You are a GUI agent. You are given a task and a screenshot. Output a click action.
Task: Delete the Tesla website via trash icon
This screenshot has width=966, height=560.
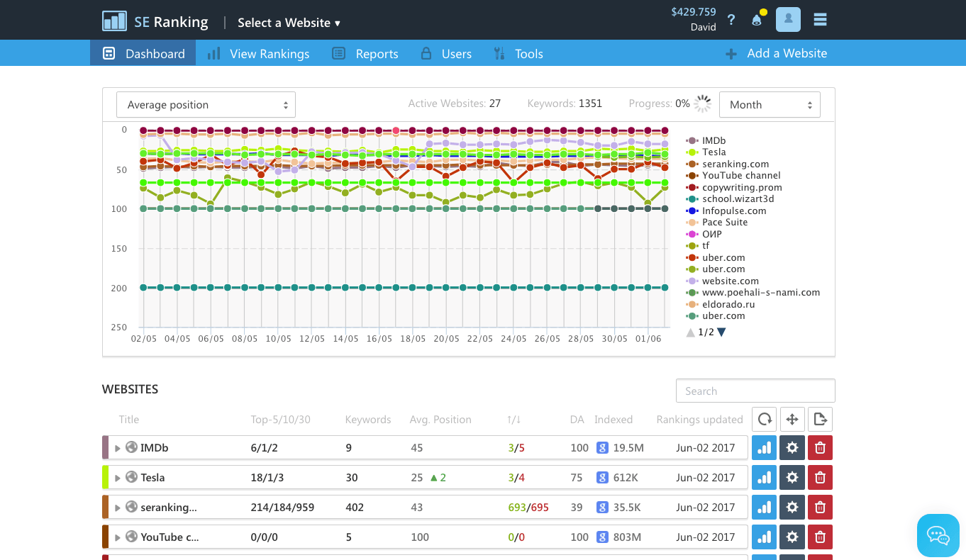pyautogui.click(x=820, y=478)
